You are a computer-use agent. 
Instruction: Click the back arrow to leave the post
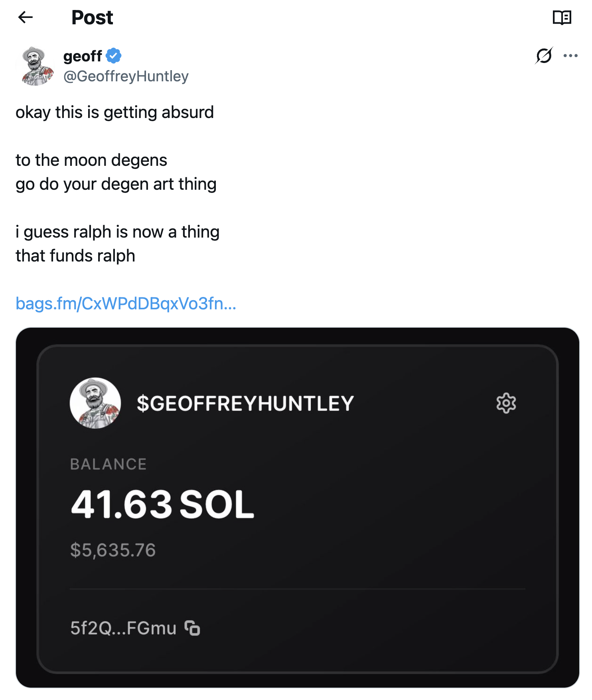pos(25,18)
